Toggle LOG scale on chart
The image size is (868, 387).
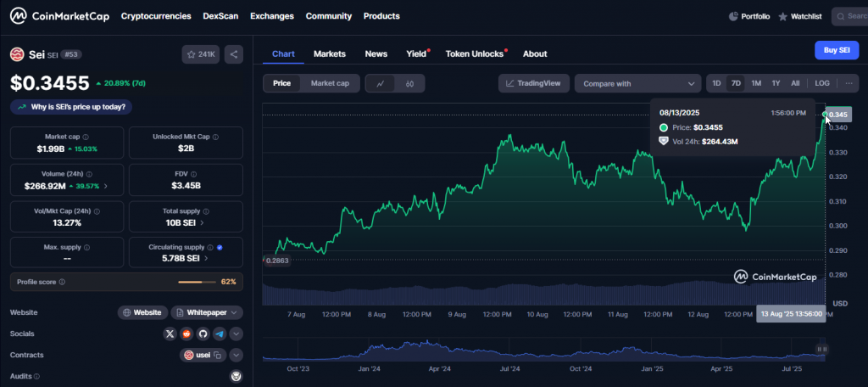tap(822, 83)
